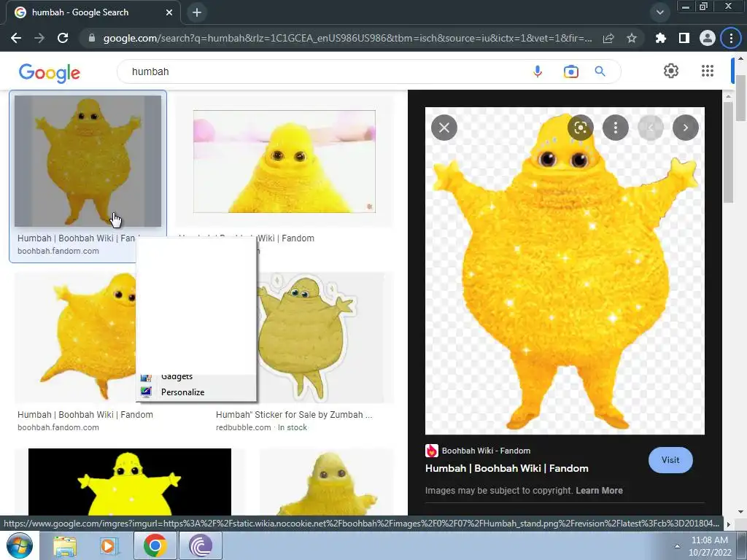Choose Gadgets in the context menu

[196, 378]
